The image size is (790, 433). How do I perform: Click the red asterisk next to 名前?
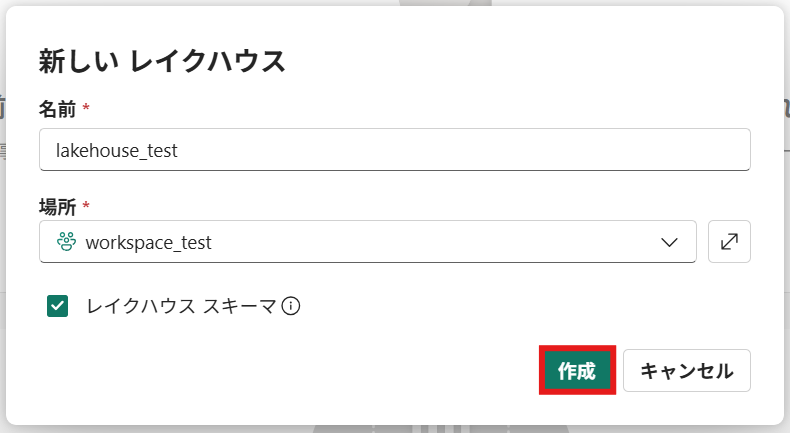pyautogui.click(x=86, y=107)
